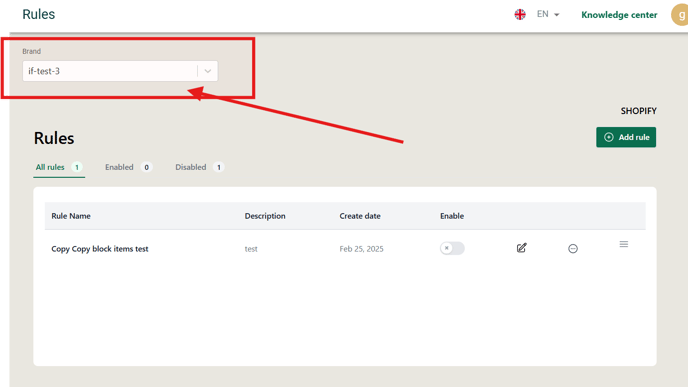Image resolution: width=688 pixels, height=387 pixels.
Task: Open the row hamburger drag menu icon
Action: pos(624,244)
